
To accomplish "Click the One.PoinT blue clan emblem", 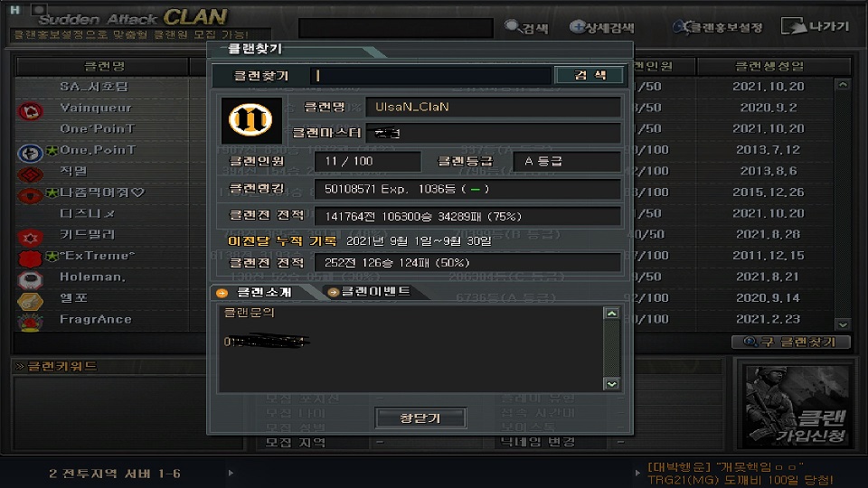I will [x=30, y=153].
